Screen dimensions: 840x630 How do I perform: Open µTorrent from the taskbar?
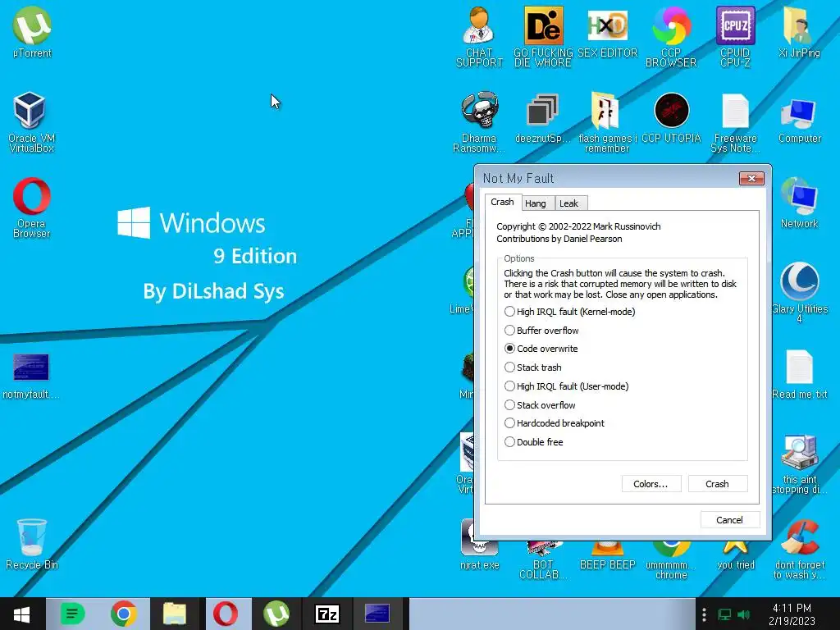point(276,614)
